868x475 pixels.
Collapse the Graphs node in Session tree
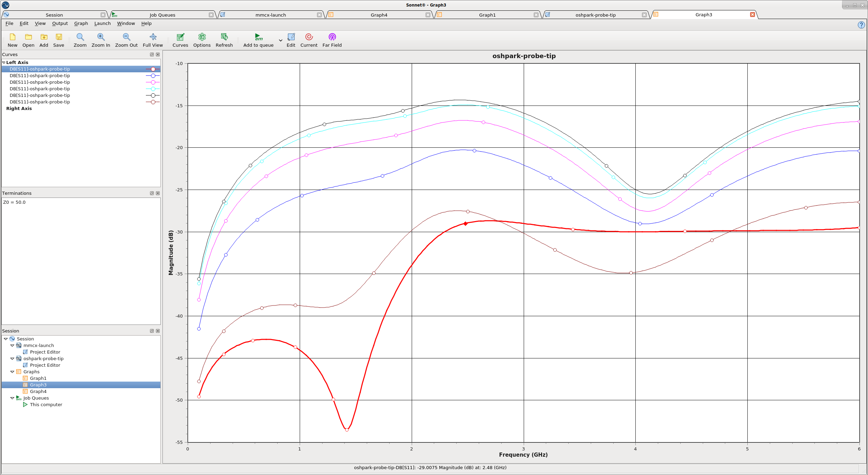[x=12, y=372]
